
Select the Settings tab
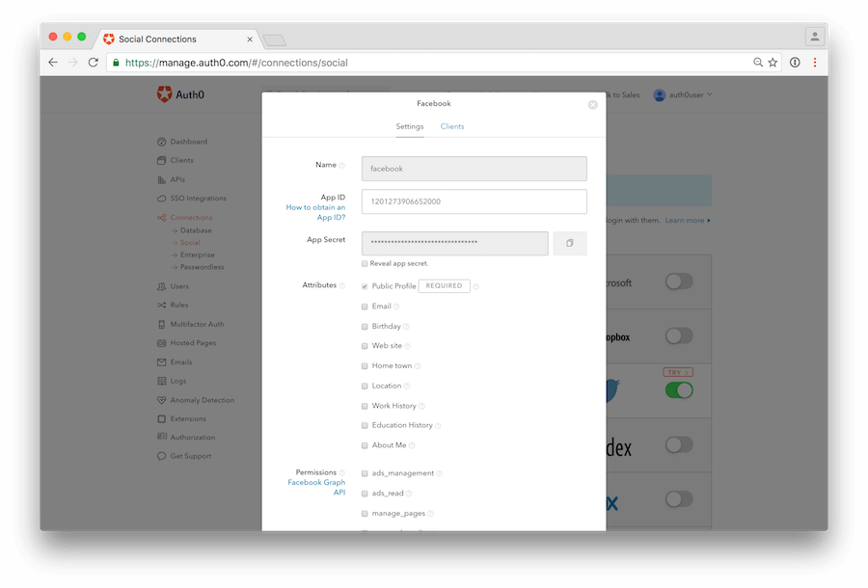410,126
